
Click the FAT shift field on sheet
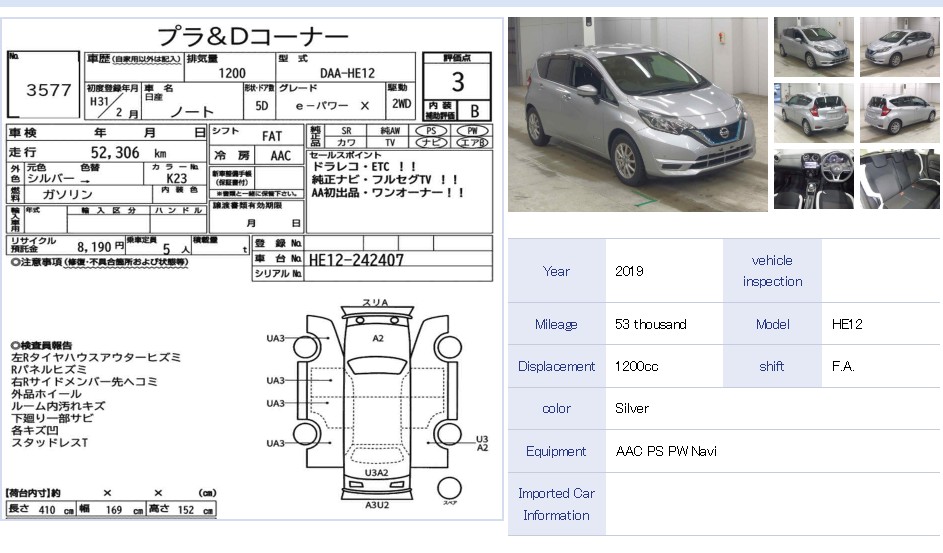272,136
